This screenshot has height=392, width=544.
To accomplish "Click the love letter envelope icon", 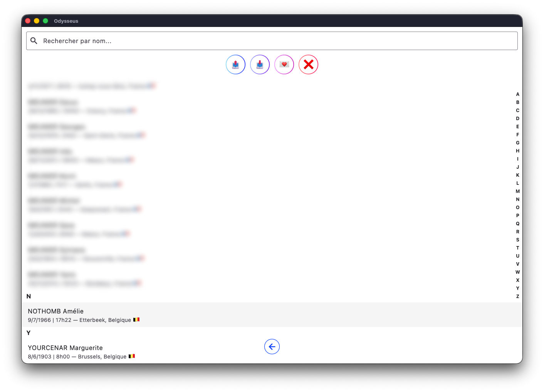I will click(x=284, y=65).
